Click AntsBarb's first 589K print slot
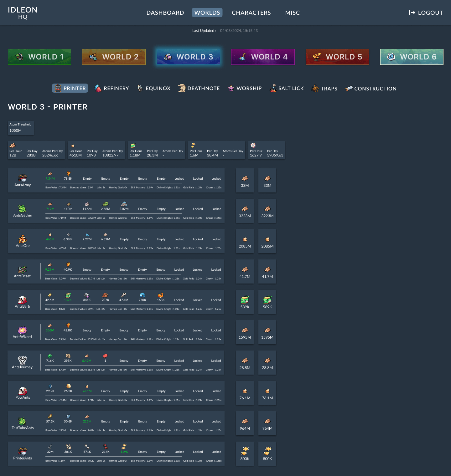Screen dimensions: 451x476 tap(245, 302)
